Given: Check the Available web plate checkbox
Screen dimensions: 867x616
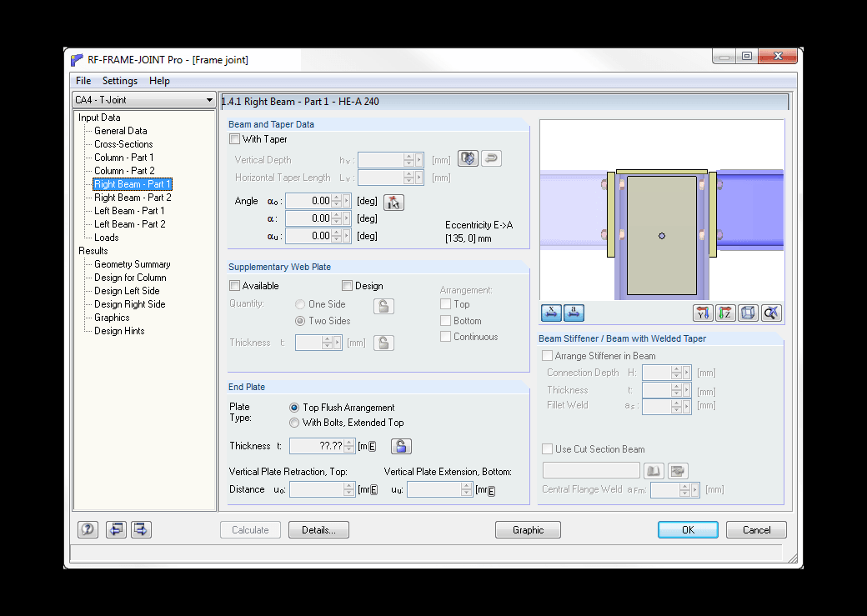Looking at the screenshot, I should pyautogui.click(x=235, y=286).
